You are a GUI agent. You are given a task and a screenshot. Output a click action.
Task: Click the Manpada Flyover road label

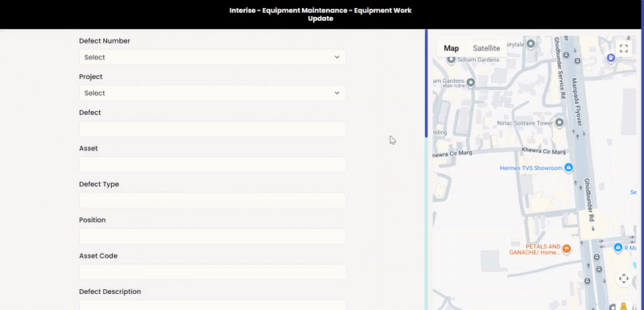pyautogui.click(x=576, y=102)
